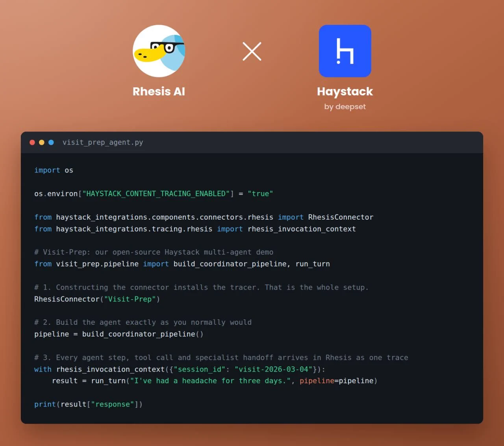Viewport: 504px width, 446px height.
Task: Click 'rhesis_invocation_context' in the import line
Action: [302, 229]
